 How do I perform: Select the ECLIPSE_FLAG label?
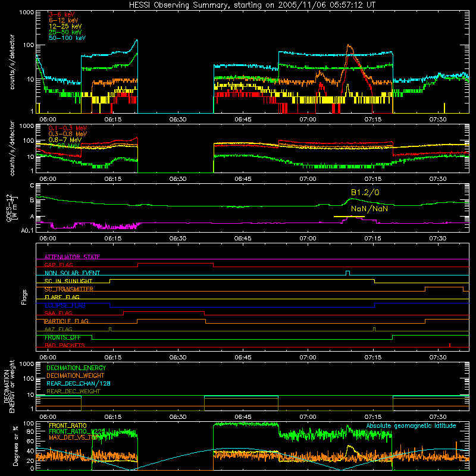[65, 305]
